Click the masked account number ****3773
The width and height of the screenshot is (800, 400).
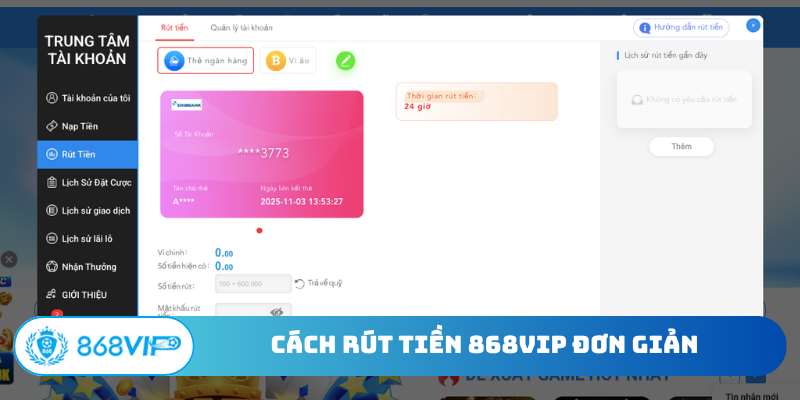[263, 153]
